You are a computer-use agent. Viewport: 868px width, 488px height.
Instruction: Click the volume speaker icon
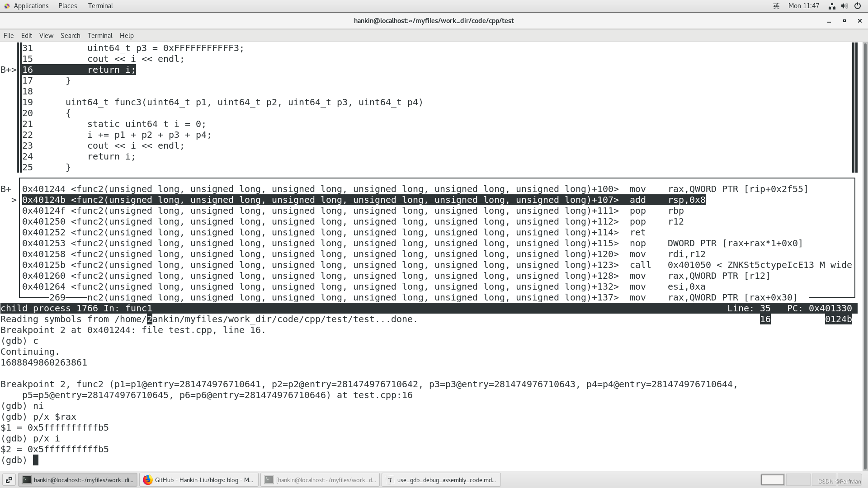click(844, 6)
